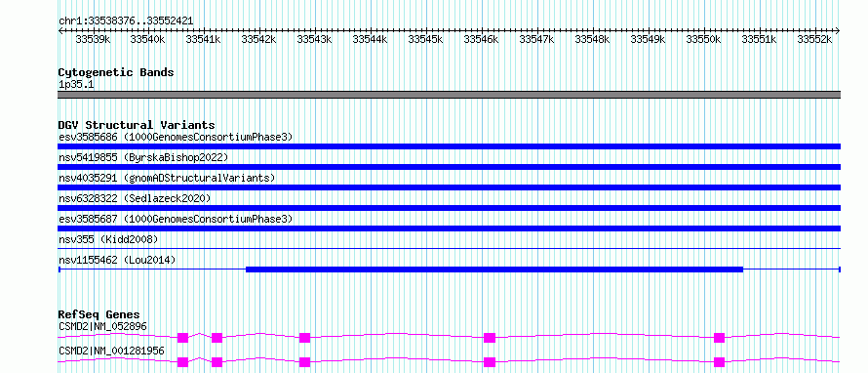Click the 33550k ruler tick label
The image size is (868, 373).
click(x=704, y=39)
